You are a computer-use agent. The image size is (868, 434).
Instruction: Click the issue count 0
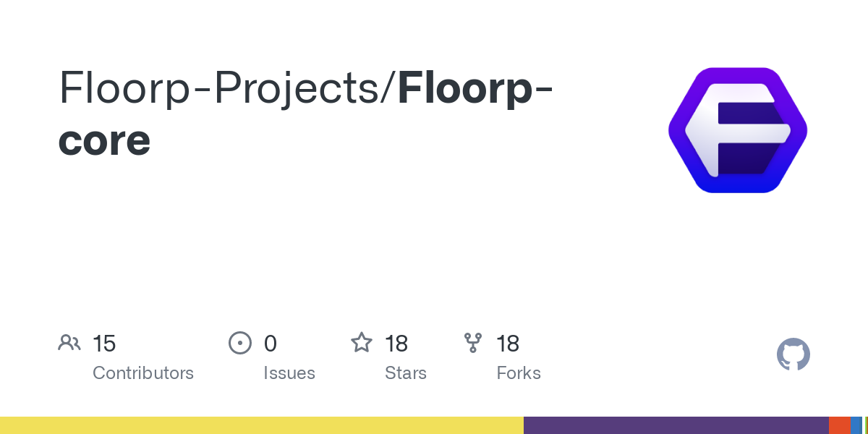point(270,344)
